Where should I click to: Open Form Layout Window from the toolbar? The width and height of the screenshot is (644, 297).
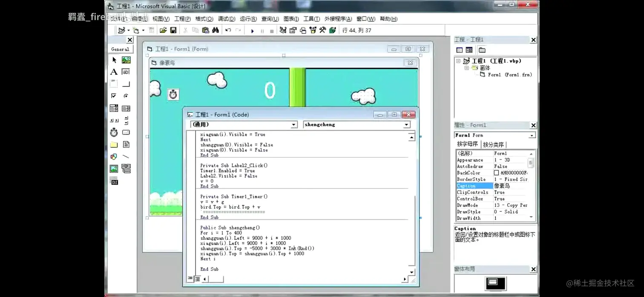303,30
